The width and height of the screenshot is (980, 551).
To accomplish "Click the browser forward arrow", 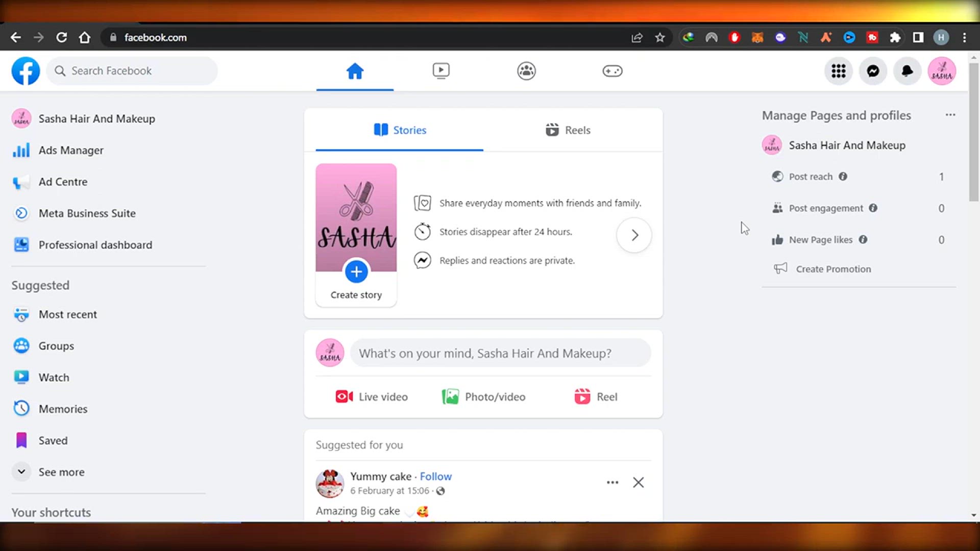I will pos(38,37).
